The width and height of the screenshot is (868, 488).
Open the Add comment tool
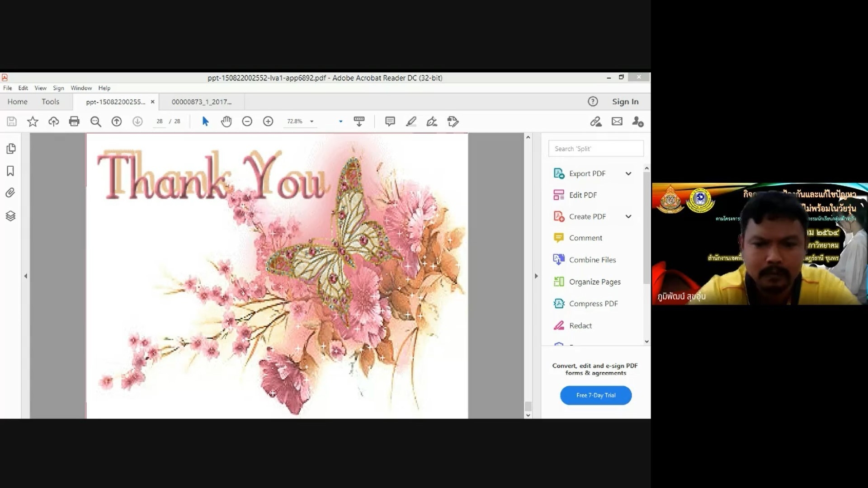coord(390,121)
